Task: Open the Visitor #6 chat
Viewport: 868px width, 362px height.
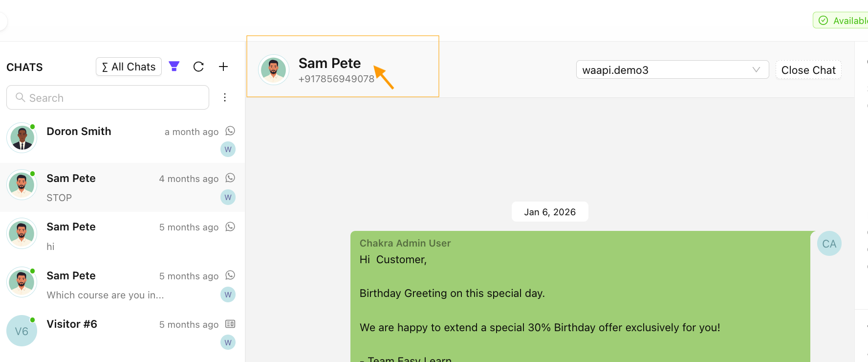Action: click(122, 333)
